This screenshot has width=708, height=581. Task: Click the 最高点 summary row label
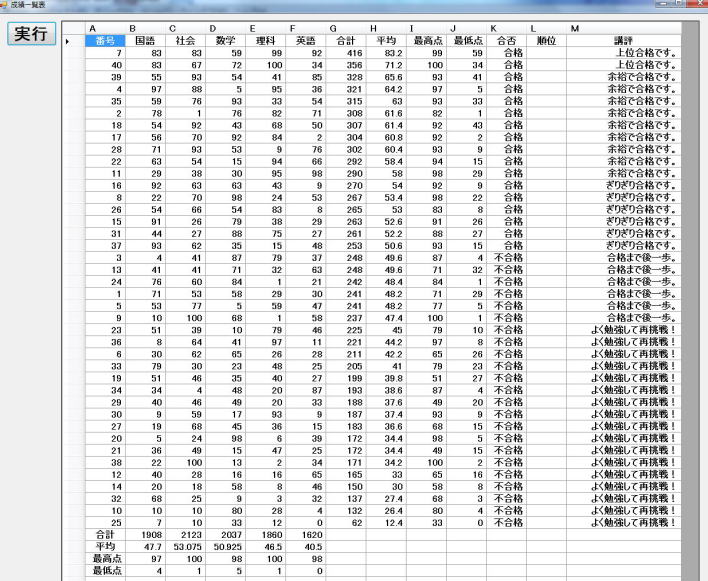[x=105, y=559]
